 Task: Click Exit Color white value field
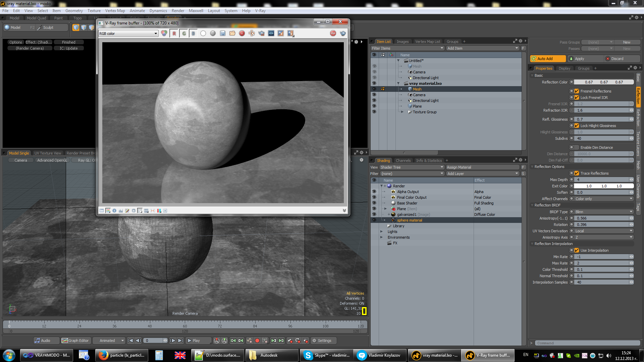click(x=604, y=186)
